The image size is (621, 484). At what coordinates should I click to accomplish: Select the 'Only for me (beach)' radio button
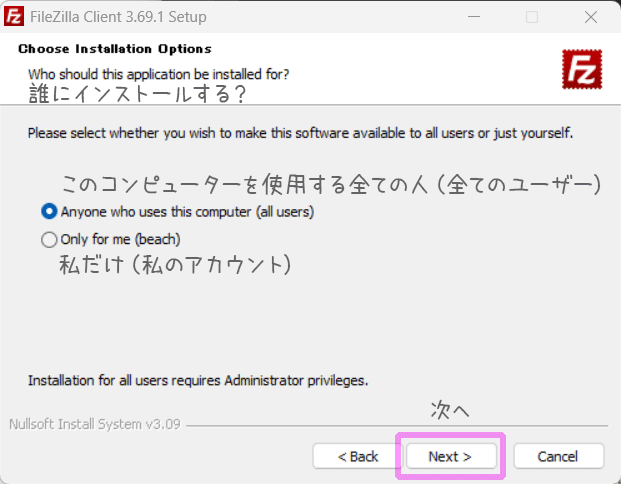point(49,240)
